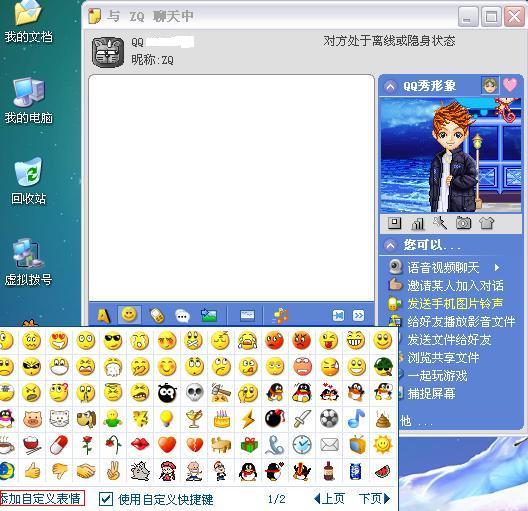Toggle the smiley emoticon picker button
Viewport: 528px width, 511px height.
[129, 315]
